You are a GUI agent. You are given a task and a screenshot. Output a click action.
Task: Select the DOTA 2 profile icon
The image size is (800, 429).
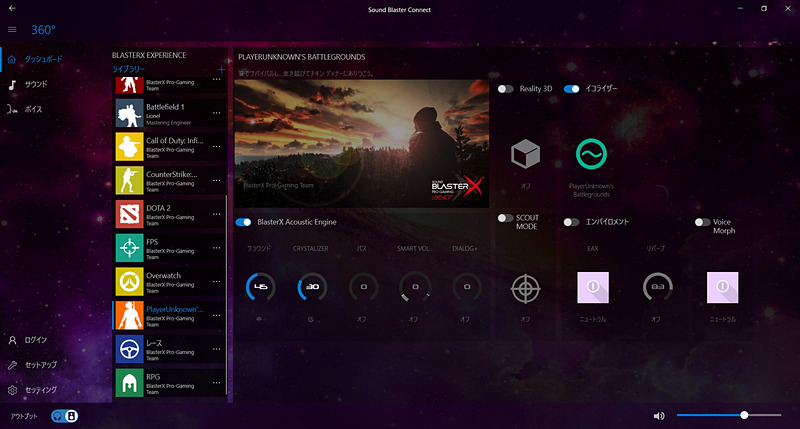click(x=129, y=214)
